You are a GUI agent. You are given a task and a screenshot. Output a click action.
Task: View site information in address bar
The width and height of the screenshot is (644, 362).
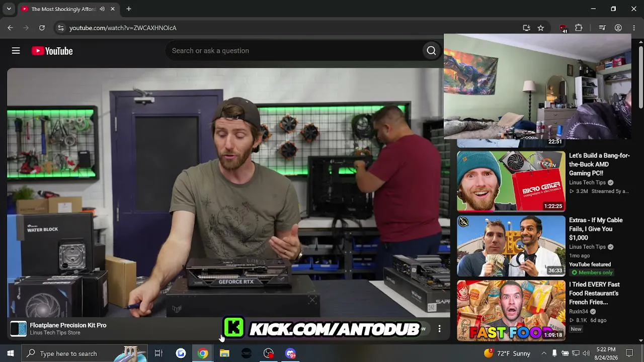coord(61,28)
